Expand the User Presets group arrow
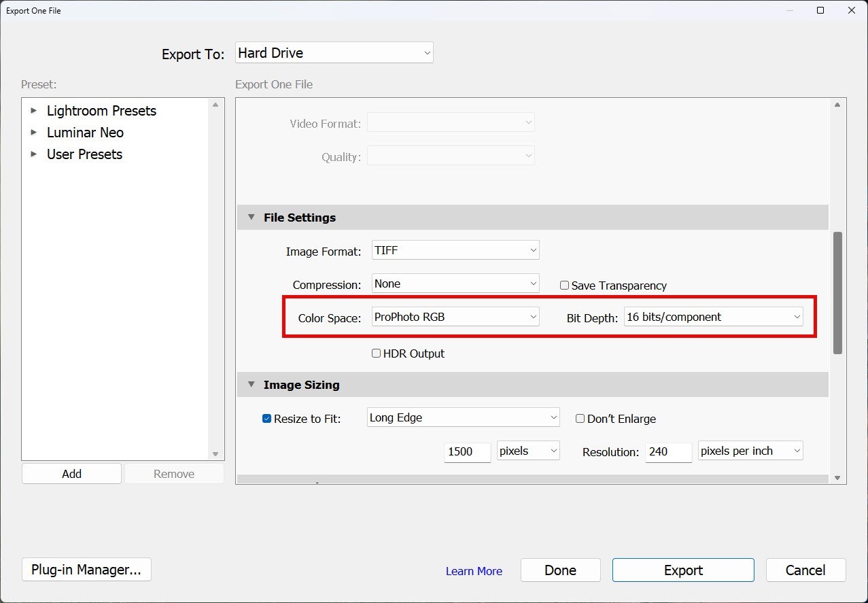868x603 pixels. (x=33, y=154)
